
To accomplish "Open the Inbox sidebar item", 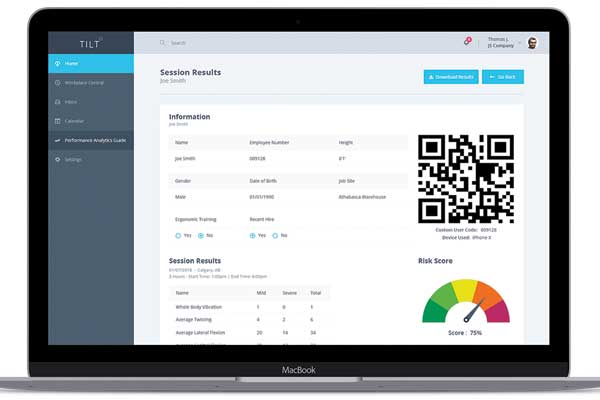I will (91, 102).
